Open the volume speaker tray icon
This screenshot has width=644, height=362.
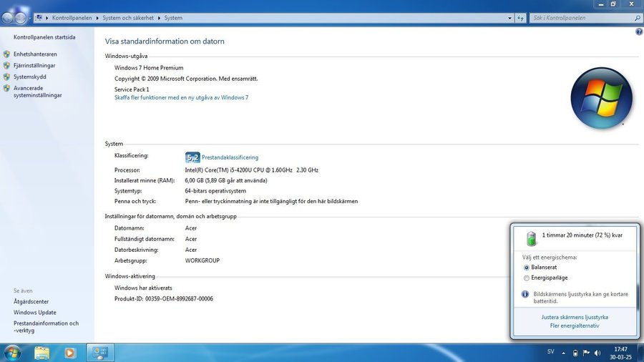point(598,352)
